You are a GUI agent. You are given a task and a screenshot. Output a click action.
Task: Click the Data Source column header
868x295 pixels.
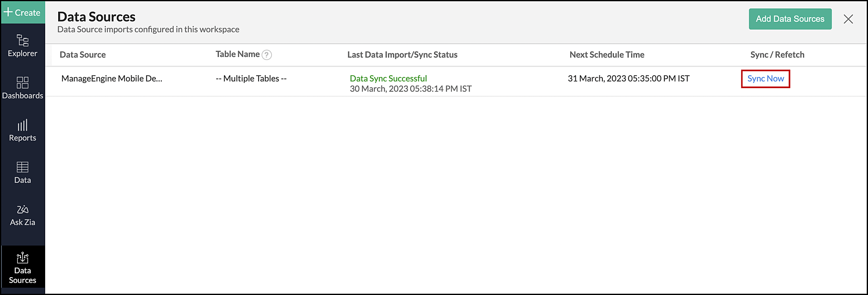(82, 55)
